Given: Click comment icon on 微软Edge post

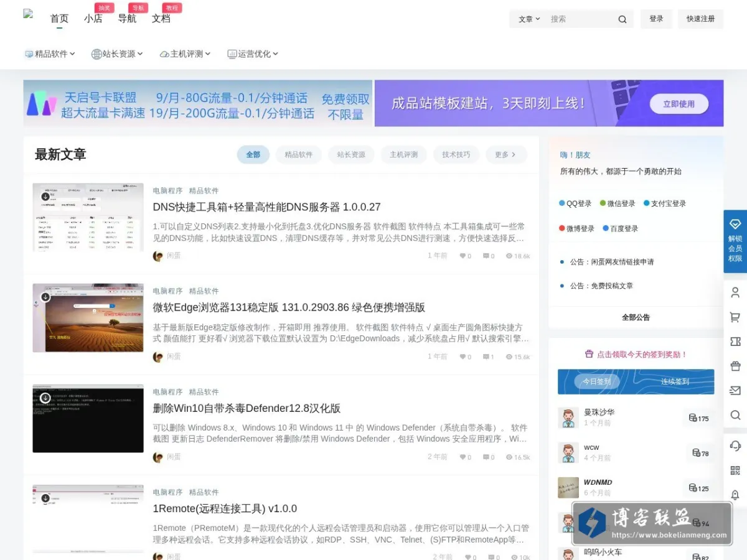Looking at the screenshot, I should pyautogui.click(x=486, y=357).
